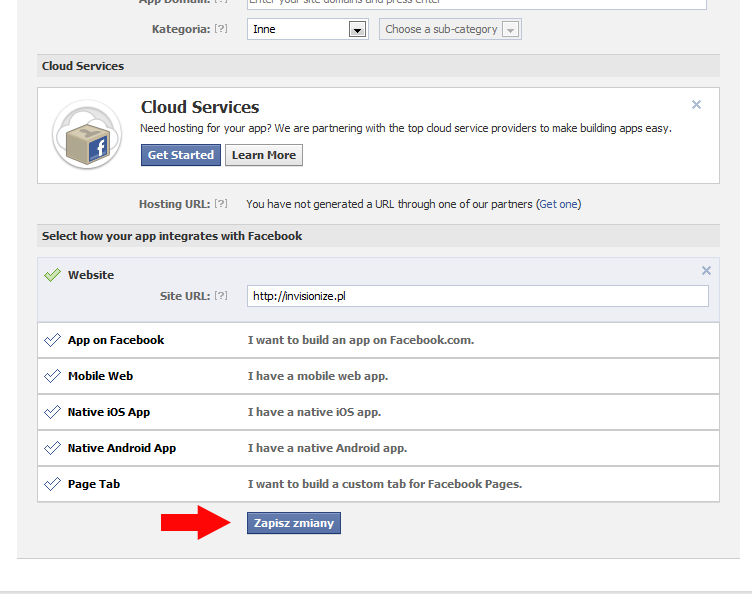Screen dimensions: 752x594
Task: Toggle the App on Facebook checkmark
Action: pos(53,340)
